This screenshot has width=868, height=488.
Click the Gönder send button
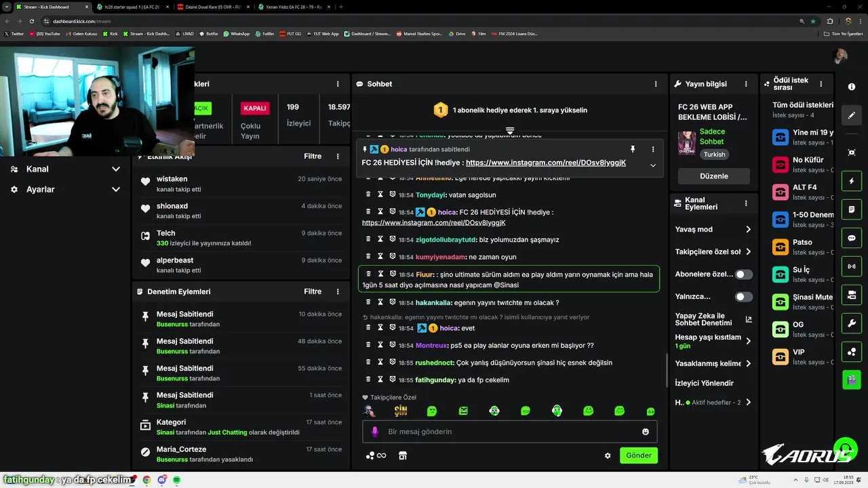[x=639, y=455]
